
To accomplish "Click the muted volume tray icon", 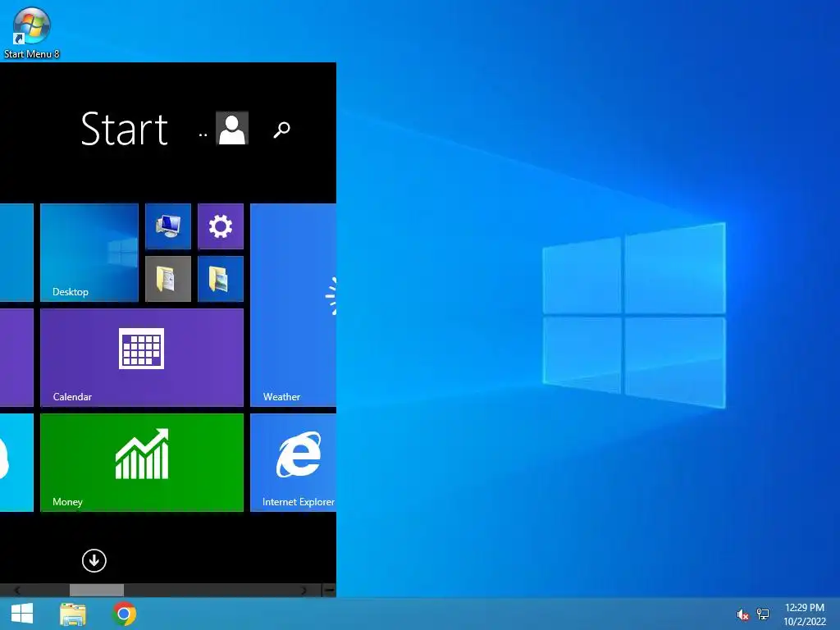I will (742, 614).
